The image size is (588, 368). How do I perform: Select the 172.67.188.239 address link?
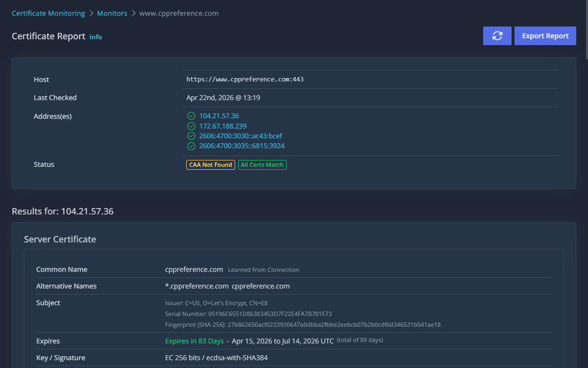[x=222, y=126]
